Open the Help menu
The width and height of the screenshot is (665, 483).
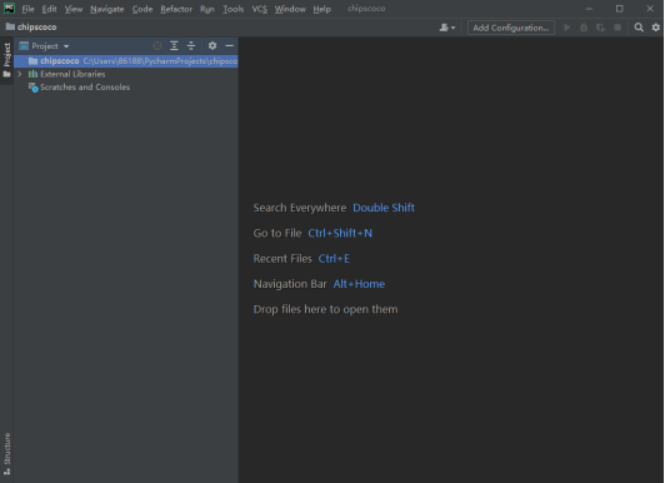pyautogui.click(x=322, y=9)
